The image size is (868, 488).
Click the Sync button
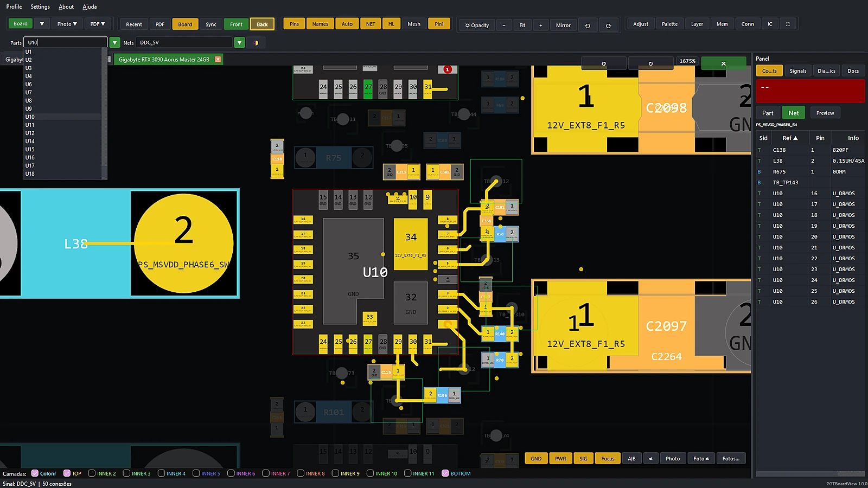click(211, 24)
